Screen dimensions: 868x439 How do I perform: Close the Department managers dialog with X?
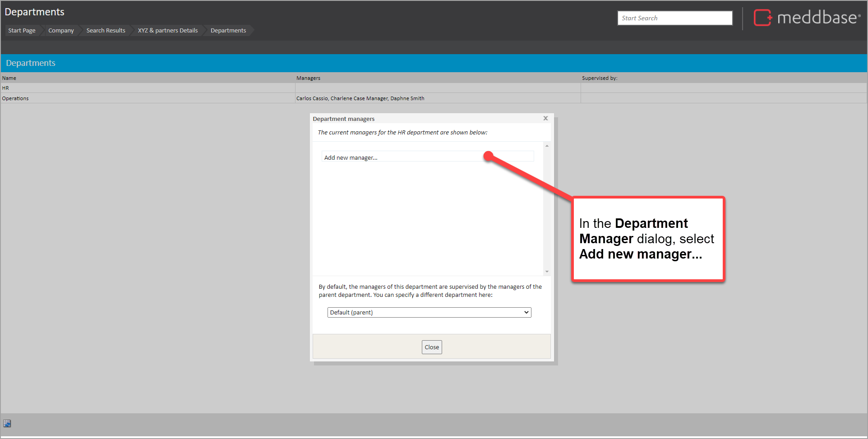click(545, 118)
